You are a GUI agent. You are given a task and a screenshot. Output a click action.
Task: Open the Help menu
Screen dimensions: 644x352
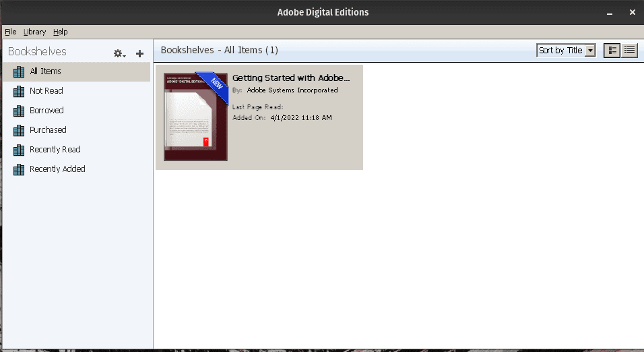(x=61, y=32)
